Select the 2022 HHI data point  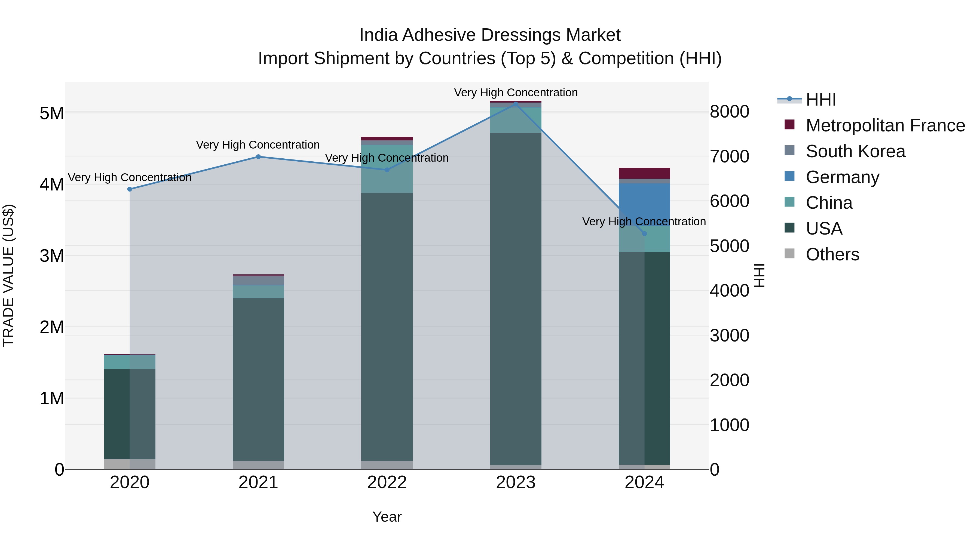(x=387, y=170)
